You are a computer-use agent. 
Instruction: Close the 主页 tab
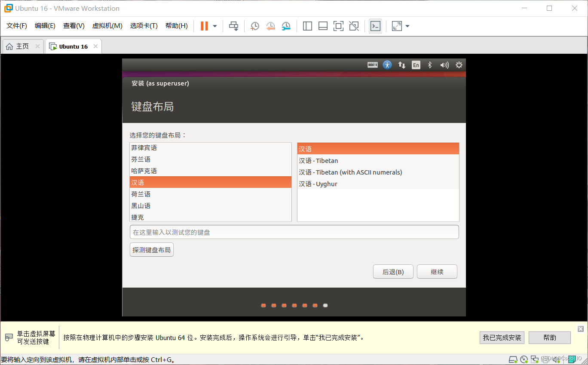click(37, 46)
